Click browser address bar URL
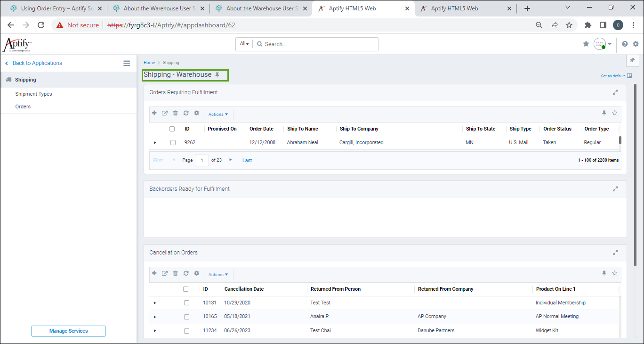644x344 pixels. (x=171, y=25)
